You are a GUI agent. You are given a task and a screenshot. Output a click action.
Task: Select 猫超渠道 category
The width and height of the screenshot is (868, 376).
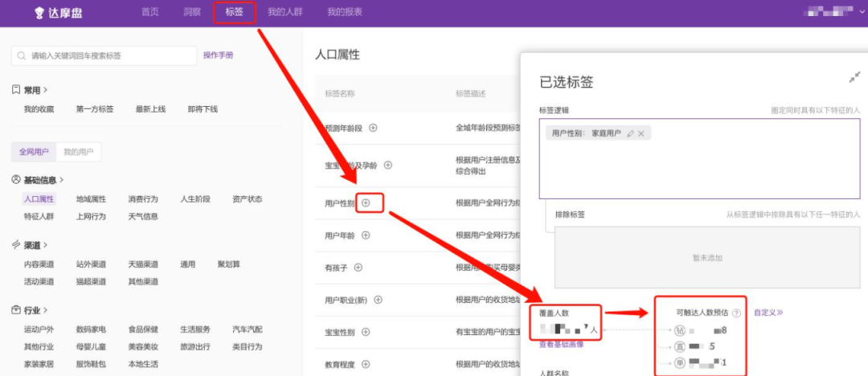point(91,282)
